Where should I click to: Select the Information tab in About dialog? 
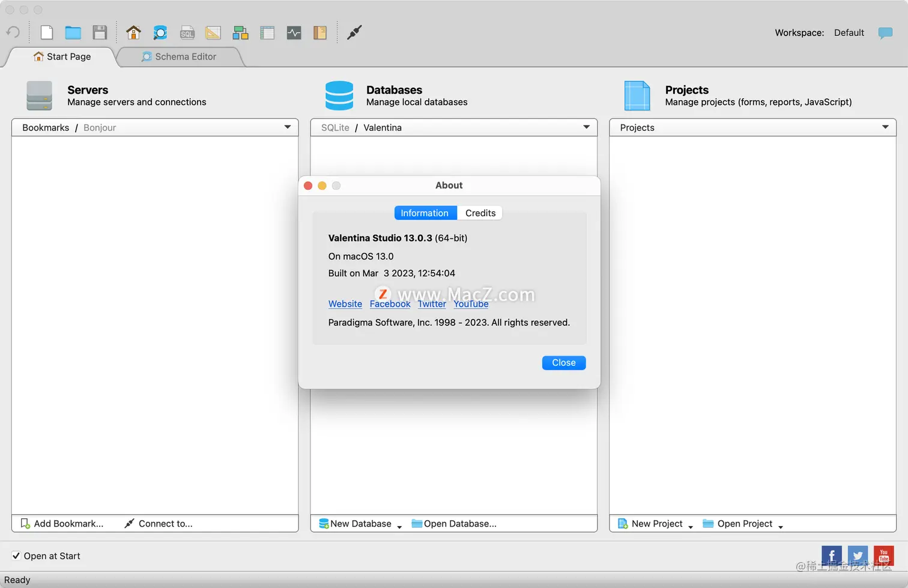click(x=425, y=213)
